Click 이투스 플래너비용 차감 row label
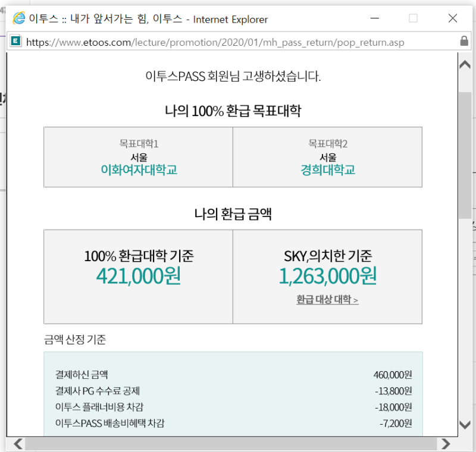The image size is (476, 452). point(99,407)
